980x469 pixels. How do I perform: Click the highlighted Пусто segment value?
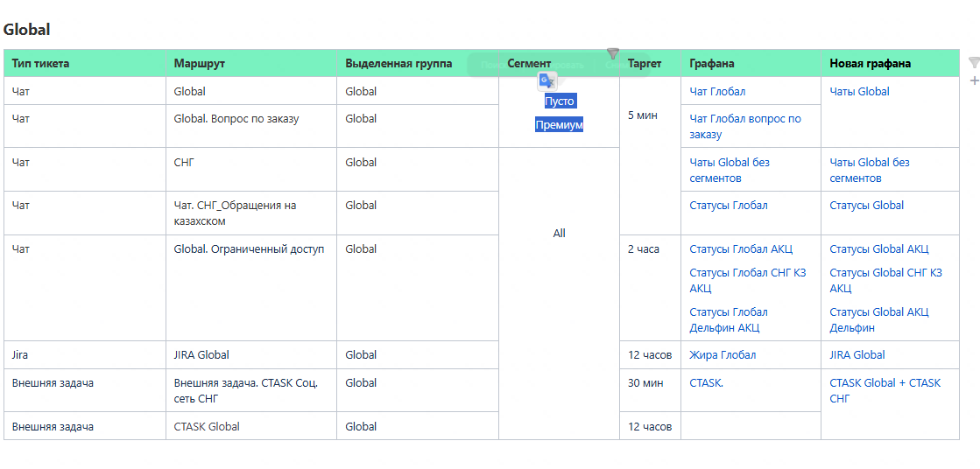[x=560, y=101]
